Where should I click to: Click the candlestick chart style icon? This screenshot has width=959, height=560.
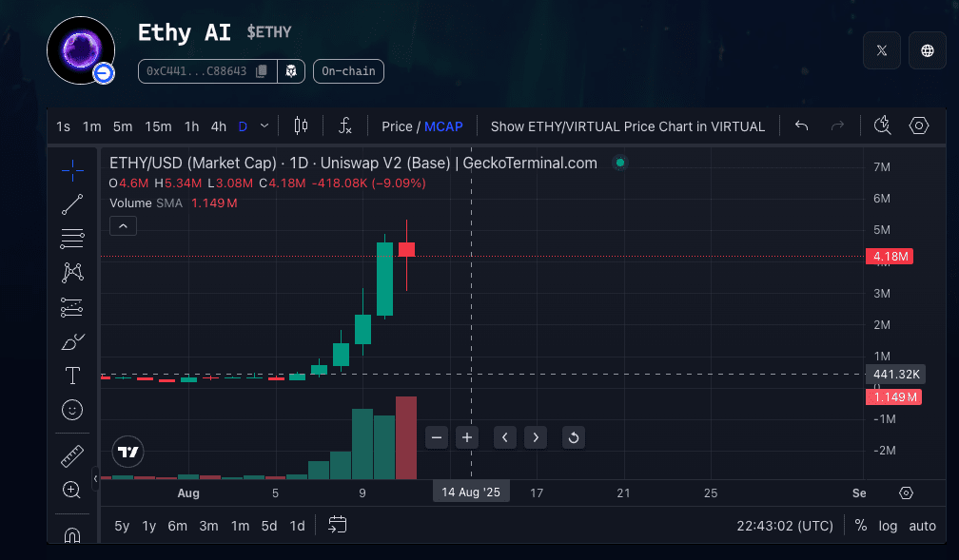(x=302, y=126)
